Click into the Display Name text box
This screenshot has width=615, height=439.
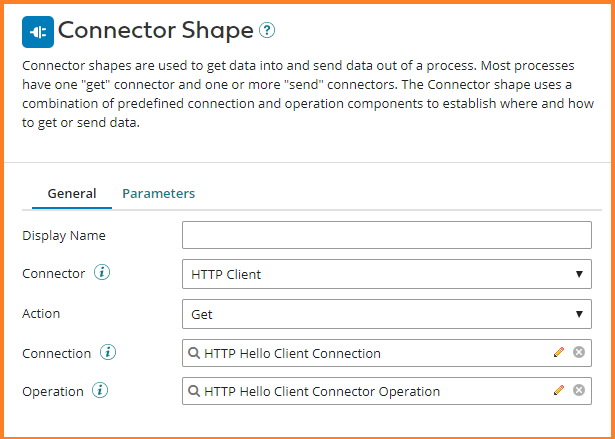click(386, 235)
